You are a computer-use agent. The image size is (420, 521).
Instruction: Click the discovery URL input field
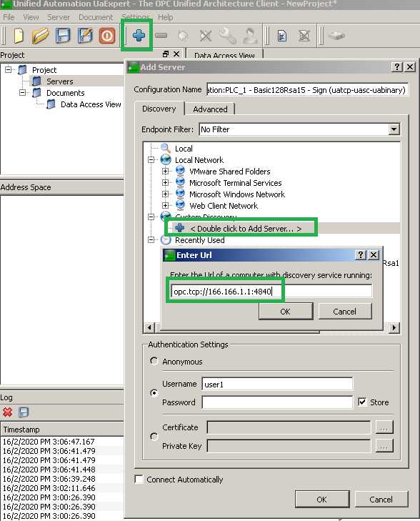(271, 291)
